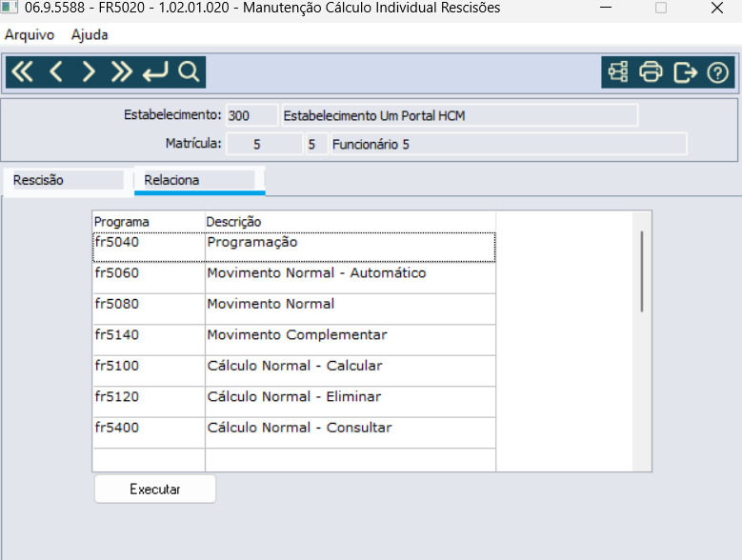Select the Relaciona tab
Image resolution: width=742 pixels, height=560 pixels.
199,180
